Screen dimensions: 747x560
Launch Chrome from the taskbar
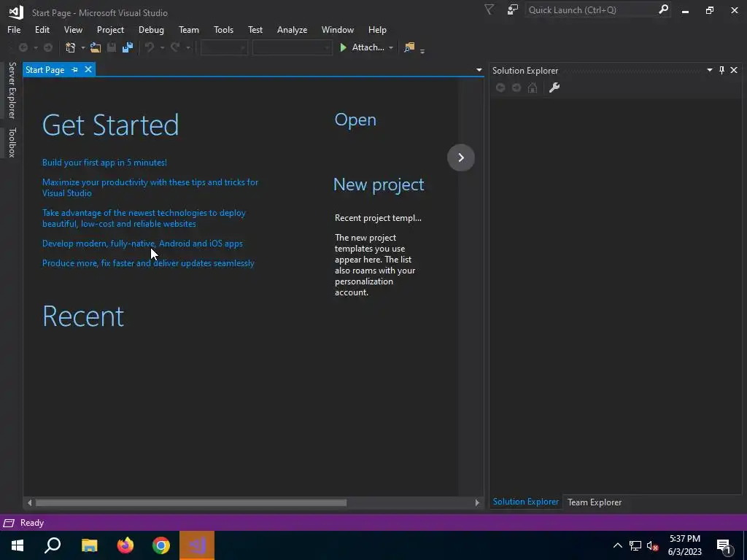(x=161, y=545)
